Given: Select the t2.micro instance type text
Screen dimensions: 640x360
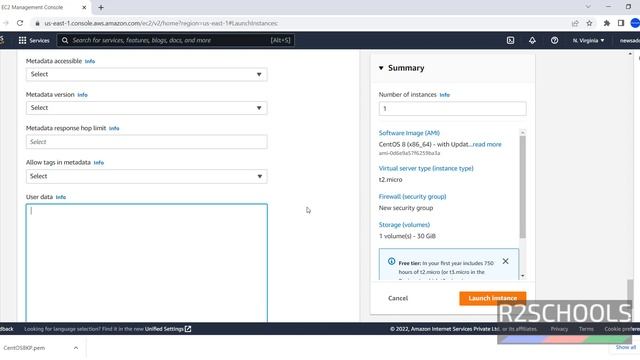Looking at the screenshot, I should click(x=390, y=180).
